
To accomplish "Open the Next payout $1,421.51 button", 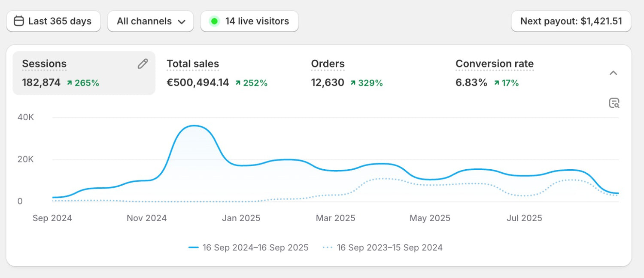I will tap(571, 21).
